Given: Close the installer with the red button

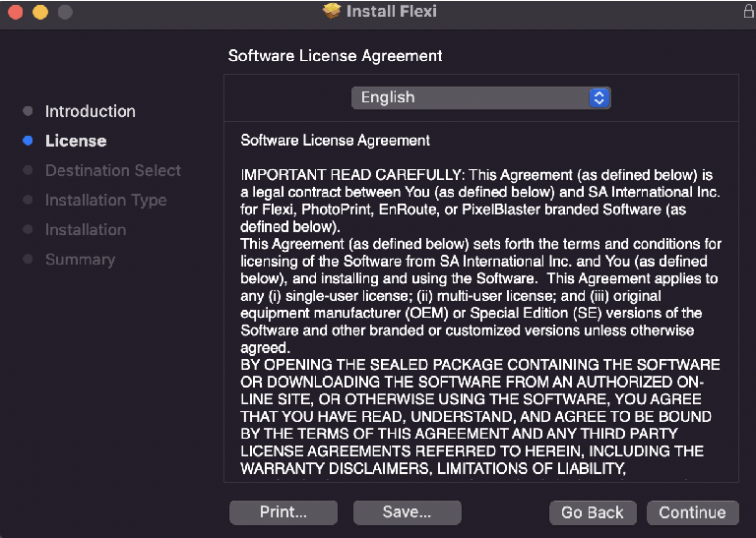Looking at the screenshot, I should click(x=15, y=13).
